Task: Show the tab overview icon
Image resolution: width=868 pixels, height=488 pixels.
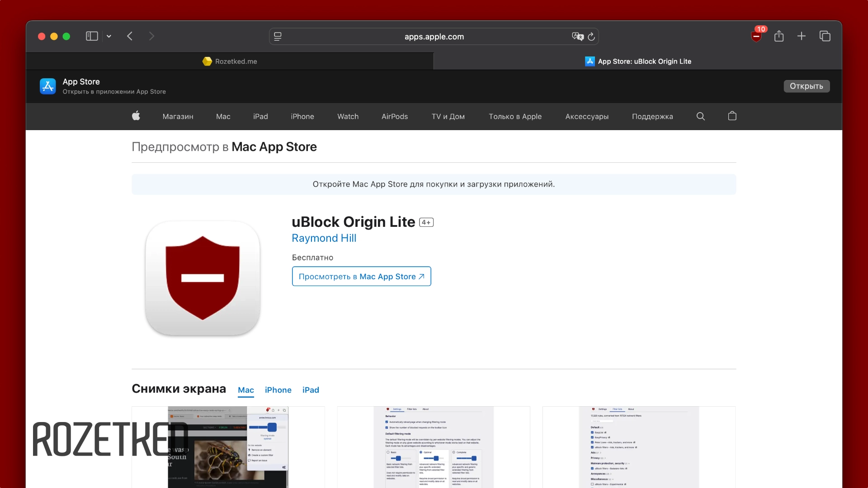Action: [x=825, y=36]
